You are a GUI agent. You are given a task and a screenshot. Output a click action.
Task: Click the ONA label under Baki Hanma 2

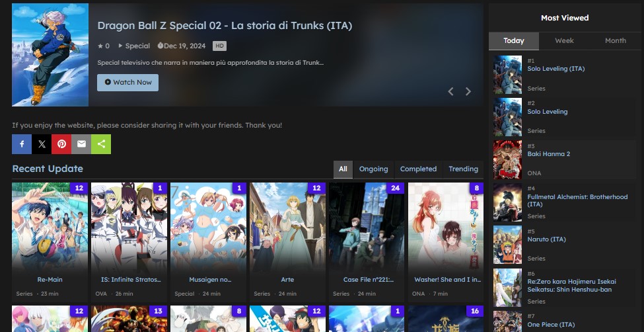click(x=534, y=173)
